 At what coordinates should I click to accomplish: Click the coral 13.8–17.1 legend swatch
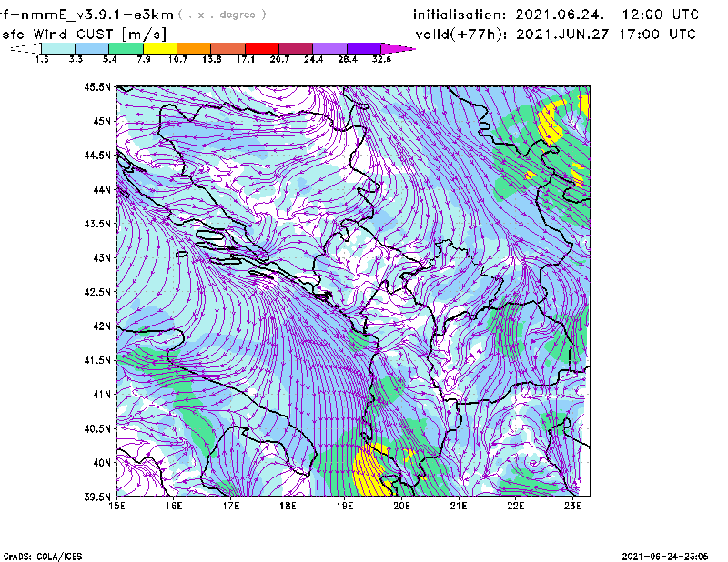coord(228,48)
